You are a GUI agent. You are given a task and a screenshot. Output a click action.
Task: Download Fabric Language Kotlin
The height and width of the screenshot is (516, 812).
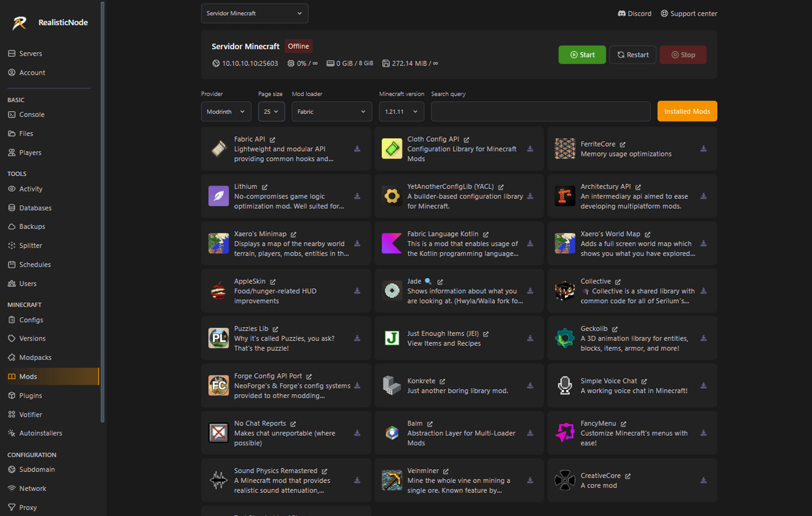pos(530,243)
